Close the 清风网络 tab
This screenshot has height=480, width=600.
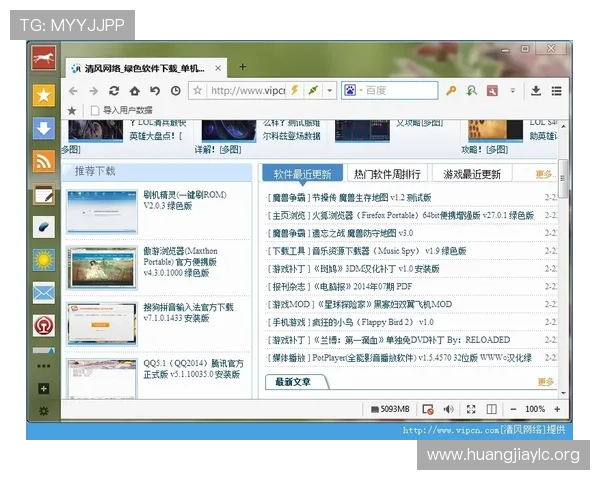[x=218, y=68]
